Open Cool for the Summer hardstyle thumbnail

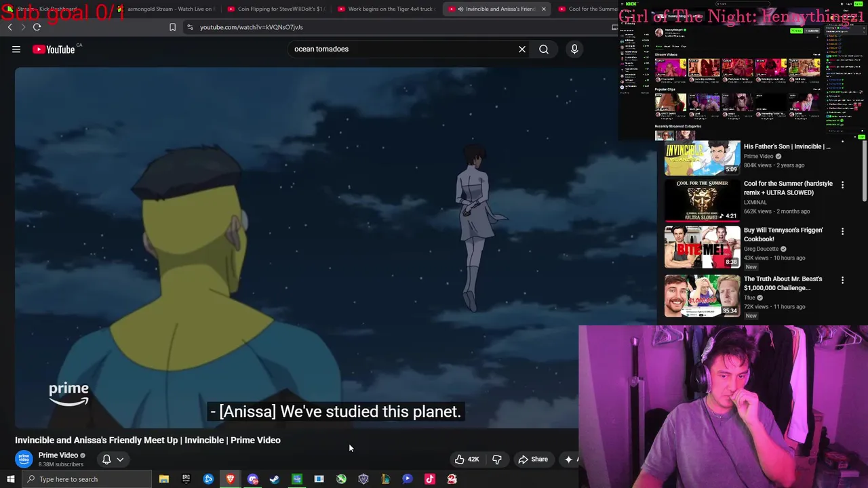click(x=702, y=200)
